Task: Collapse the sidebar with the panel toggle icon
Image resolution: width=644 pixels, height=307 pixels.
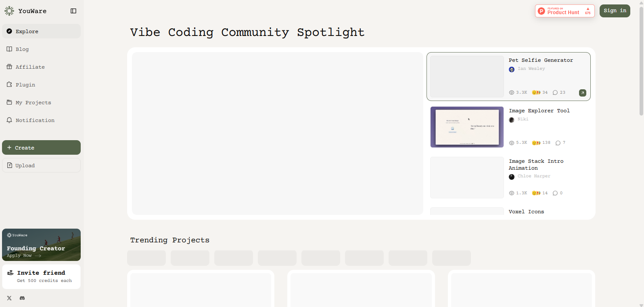Action: coord(73,11)
